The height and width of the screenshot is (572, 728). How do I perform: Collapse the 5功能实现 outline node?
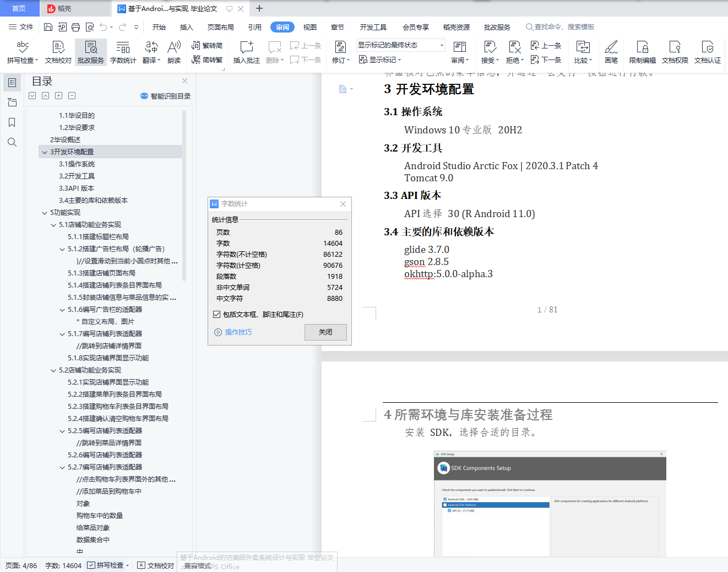pos(45,213)
